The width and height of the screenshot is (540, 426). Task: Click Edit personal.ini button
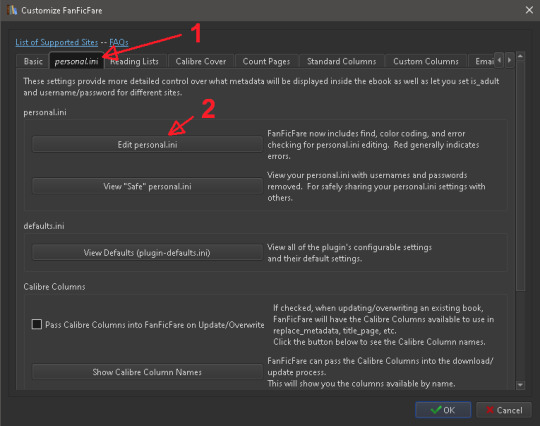pos(147,145)
